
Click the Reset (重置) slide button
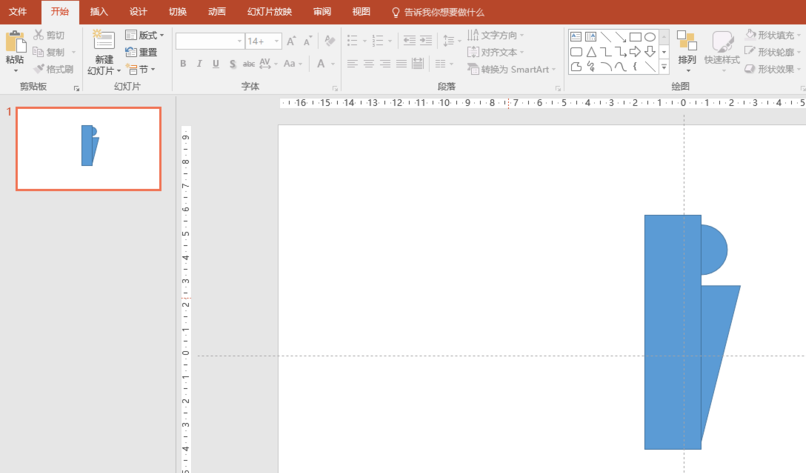[x=142, y=52]
